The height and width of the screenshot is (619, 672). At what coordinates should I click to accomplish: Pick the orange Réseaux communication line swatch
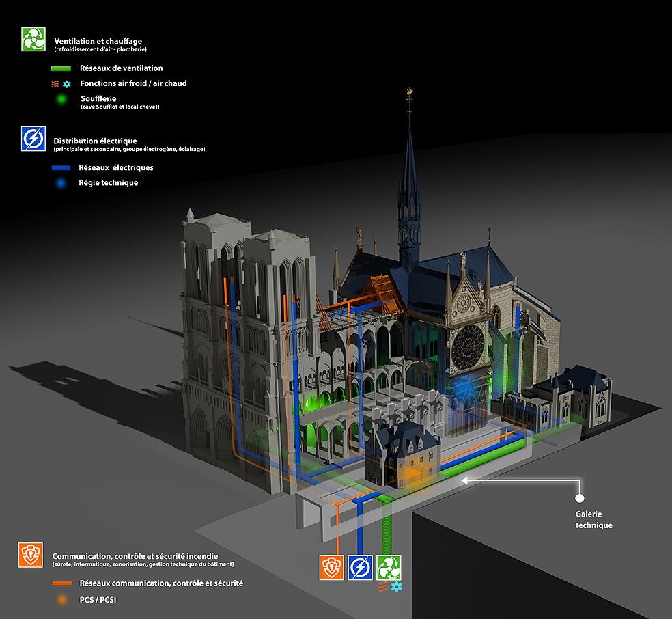click(x=62, y=583)
